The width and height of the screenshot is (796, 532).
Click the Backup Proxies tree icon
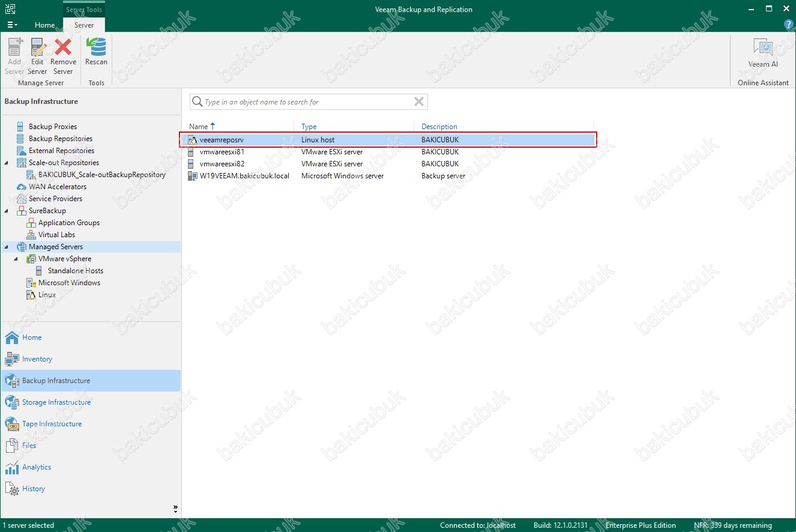point(22,127)
